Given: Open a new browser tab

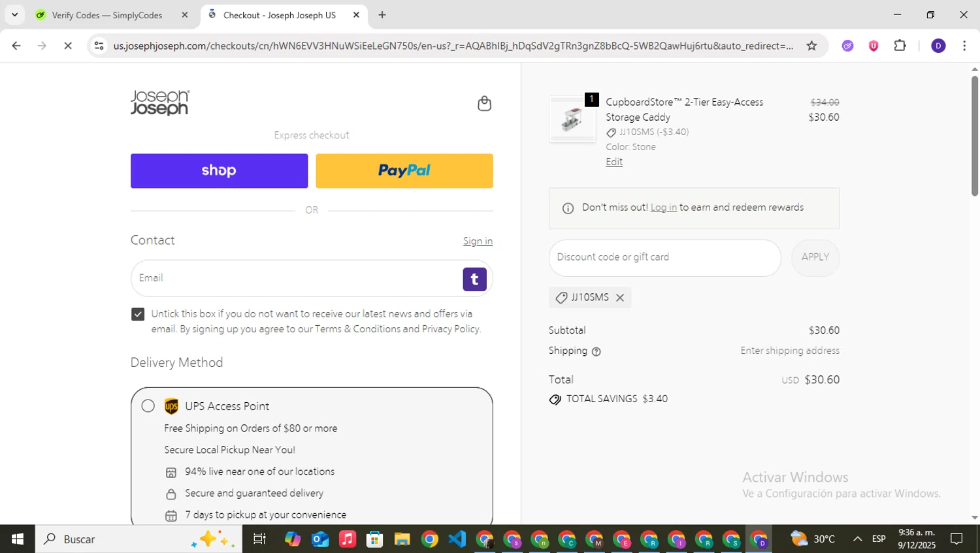Looking at the screenshot, I should pos(382,14).
